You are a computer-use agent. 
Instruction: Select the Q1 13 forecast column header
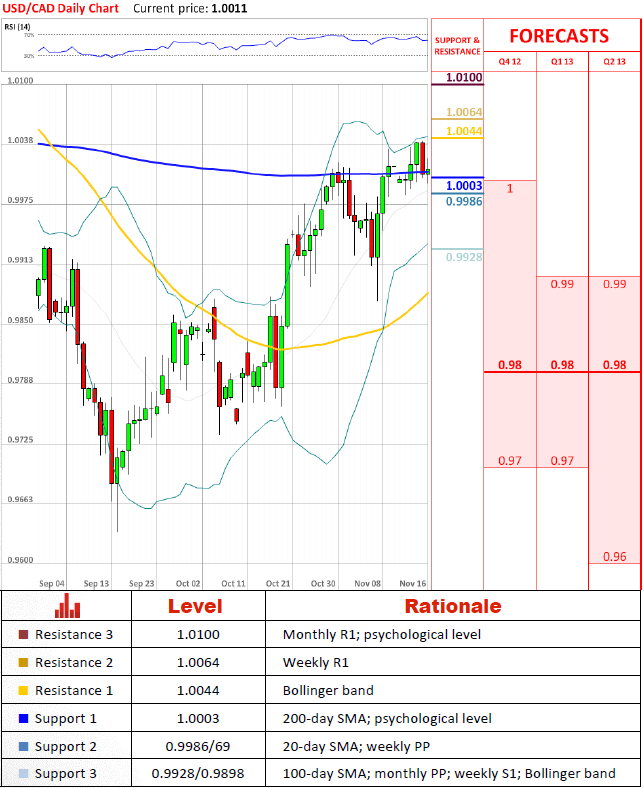pyautogui.click(x=562, y=62)
